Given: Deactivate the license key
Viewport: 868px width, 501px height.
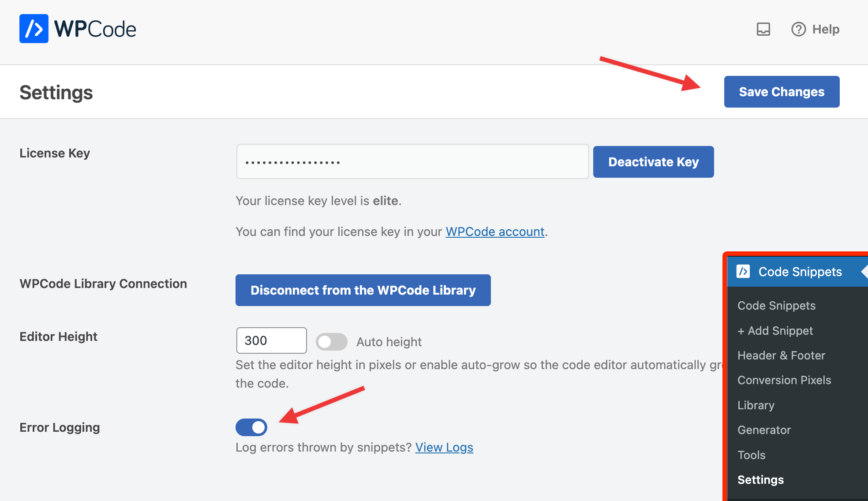Looking at the screenshot, I should coord(653,161).
